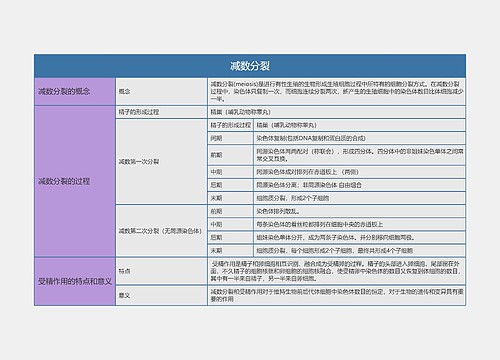The width and height of the screenshot is (500, 360).
Task: Select 染色体复制(包括DNA复制和蛋白质的合成)cell
Action: (x=359, y=138)
